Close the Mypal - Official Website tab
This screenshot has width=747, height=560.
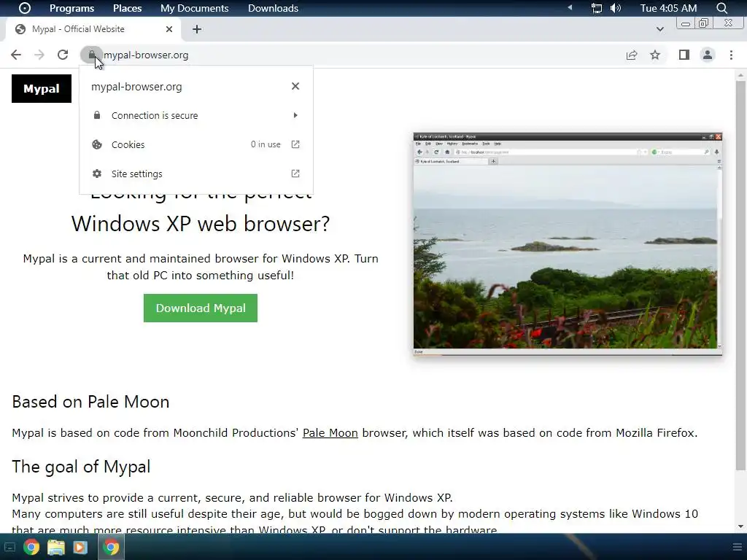(x=169, y=29)
